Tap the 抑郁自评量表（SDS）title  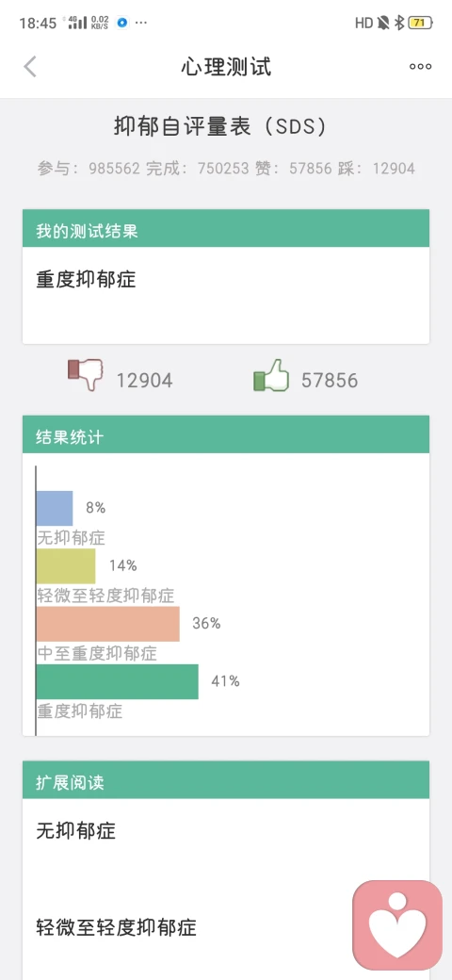pyautogui.click(x=220, y=127)
